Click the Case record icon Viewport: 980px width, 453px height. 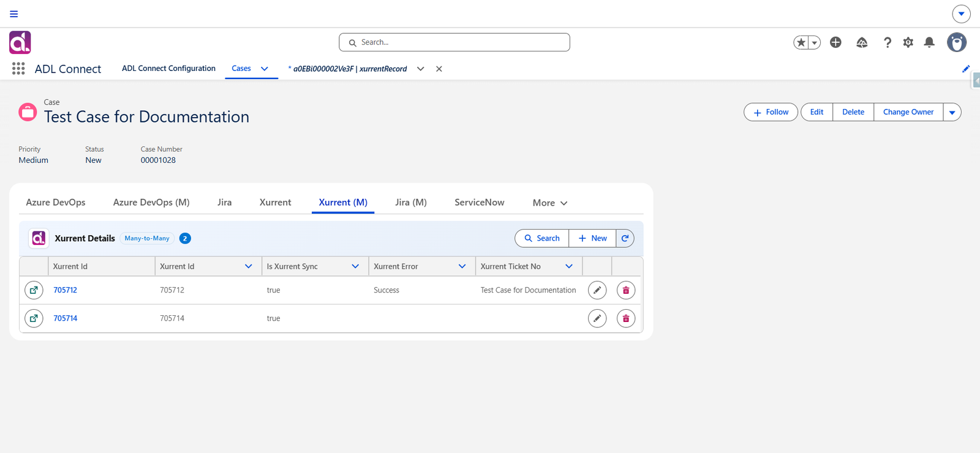coord(28,112)
